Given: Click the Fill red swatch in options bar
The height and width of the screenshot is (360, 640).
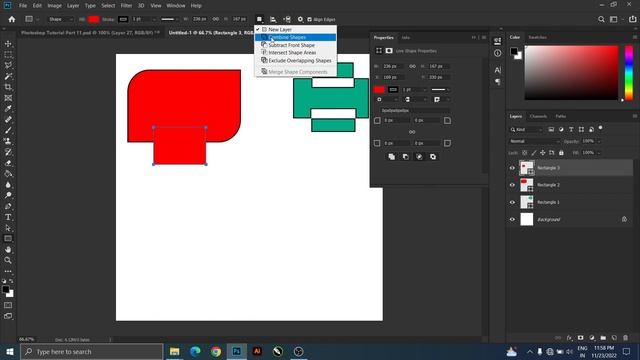Looking at the screenshot, I should pos(93,19).
